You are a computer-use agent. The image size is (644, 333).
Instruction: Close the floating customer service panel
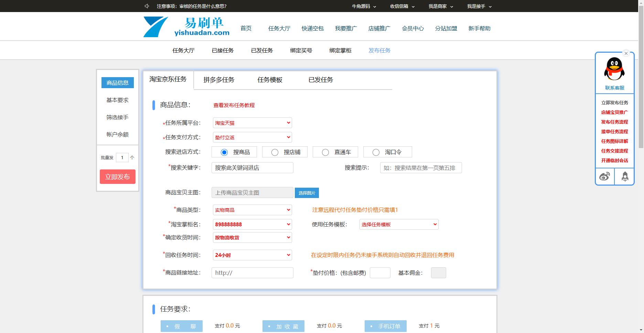click(626, 53)
